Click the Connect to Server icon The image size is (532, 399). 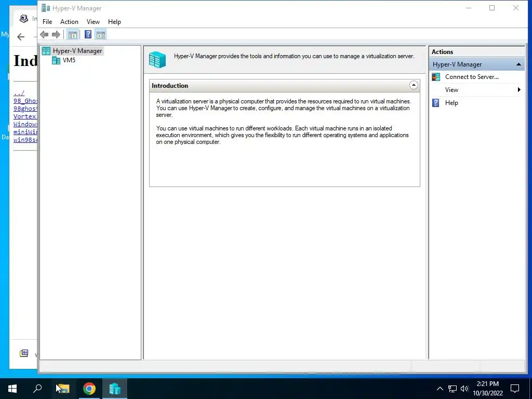436,77
